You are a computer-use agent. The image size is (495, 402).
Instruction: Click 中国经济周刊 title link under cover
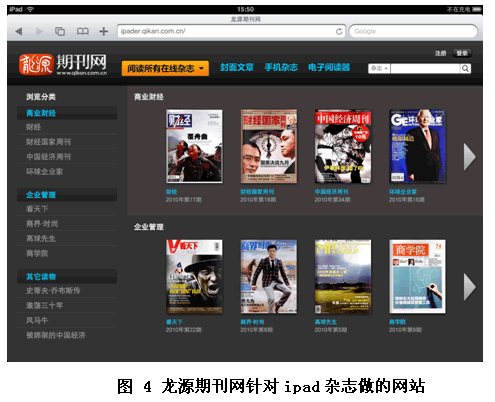coord(331,192)
